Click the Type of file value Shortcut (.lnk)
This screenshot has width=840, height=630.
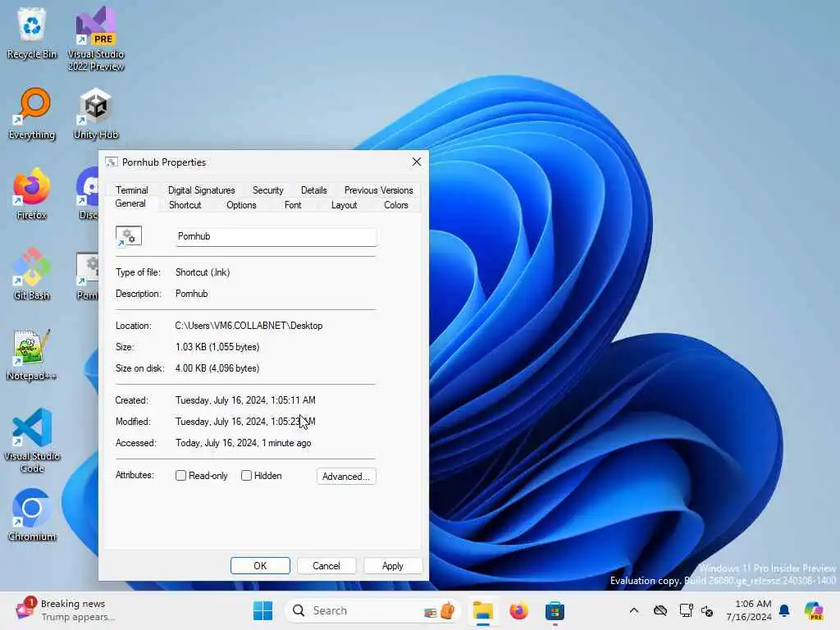[203, 272]
